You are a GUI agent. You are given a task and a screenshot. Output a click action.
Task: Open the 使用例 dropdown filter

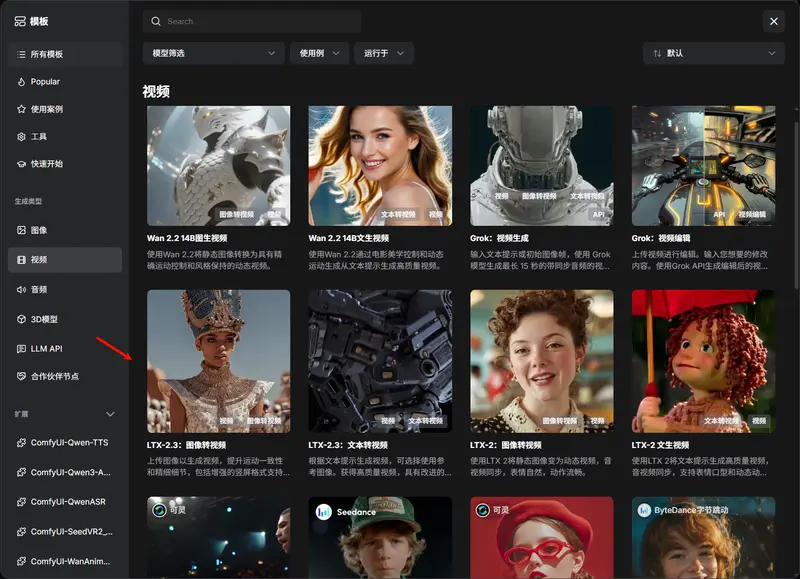(x=320, y=53)
